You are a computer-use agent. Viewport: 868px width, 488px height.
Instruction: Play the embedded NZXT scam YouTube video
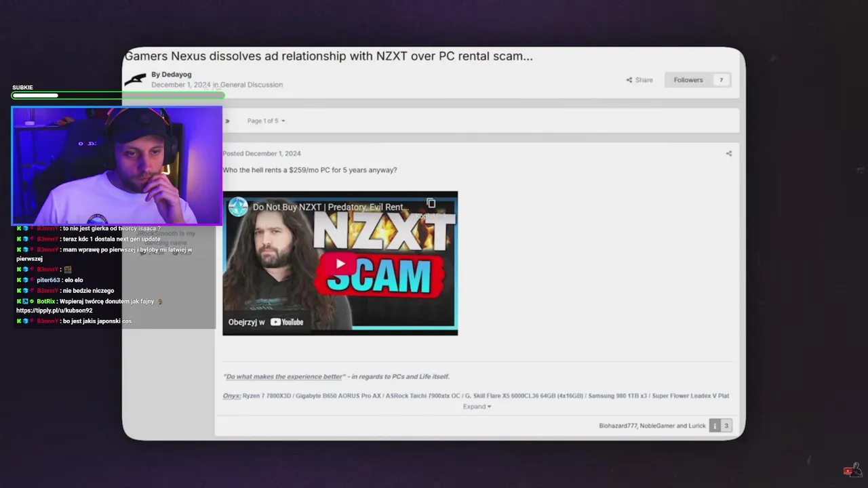tap(340, 264)
